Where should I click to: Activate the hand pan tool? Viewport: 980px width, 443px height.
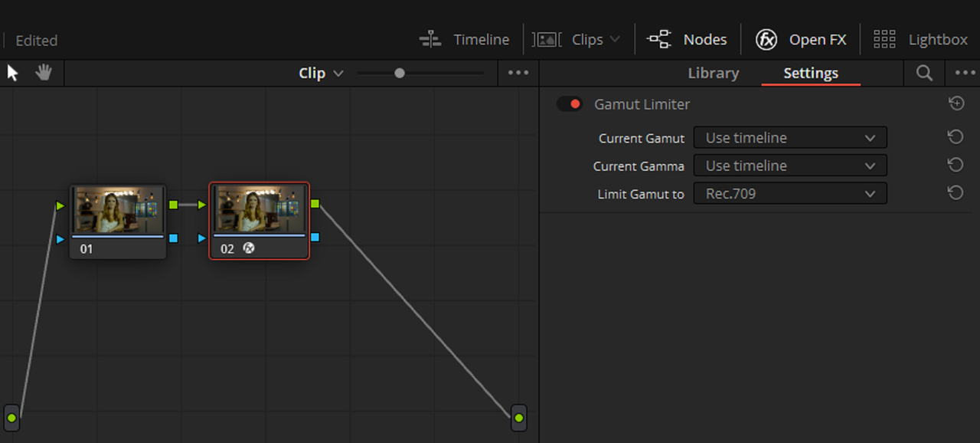(44, 73)
